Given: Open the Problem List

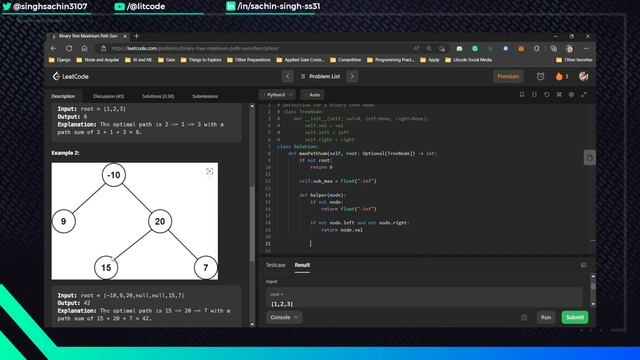Looking at the screenshot, I should click(x=320, y=76).
